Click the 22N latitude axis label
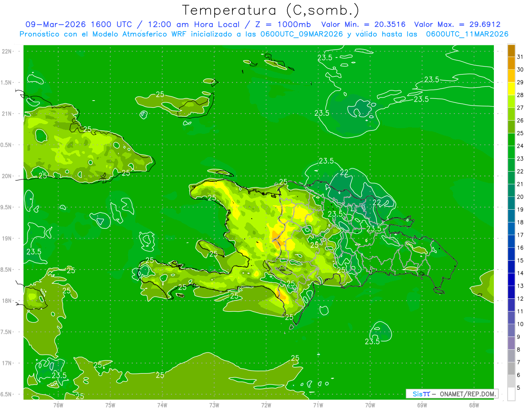The width and height of the screenshot is (532, 411). [x=7, y=51]
